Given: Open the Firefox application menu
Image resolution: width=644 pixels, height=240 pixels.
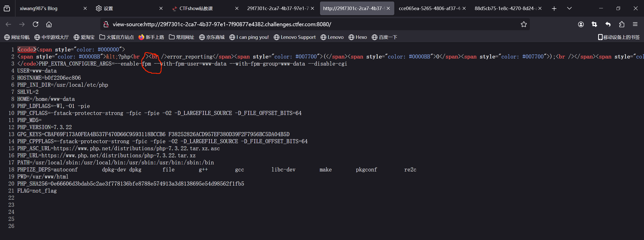Looking at the screenshot, I should click(635, 24).
